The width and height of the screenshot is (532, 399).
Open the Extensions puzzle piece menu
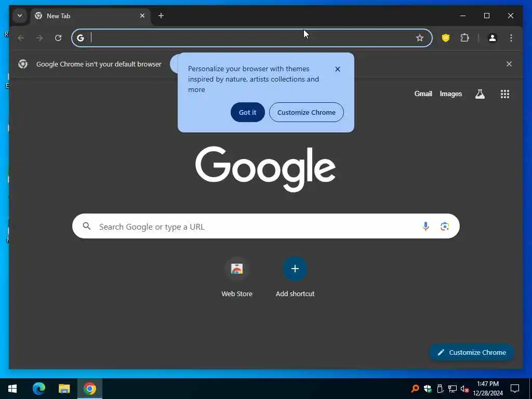pos(464,38)
